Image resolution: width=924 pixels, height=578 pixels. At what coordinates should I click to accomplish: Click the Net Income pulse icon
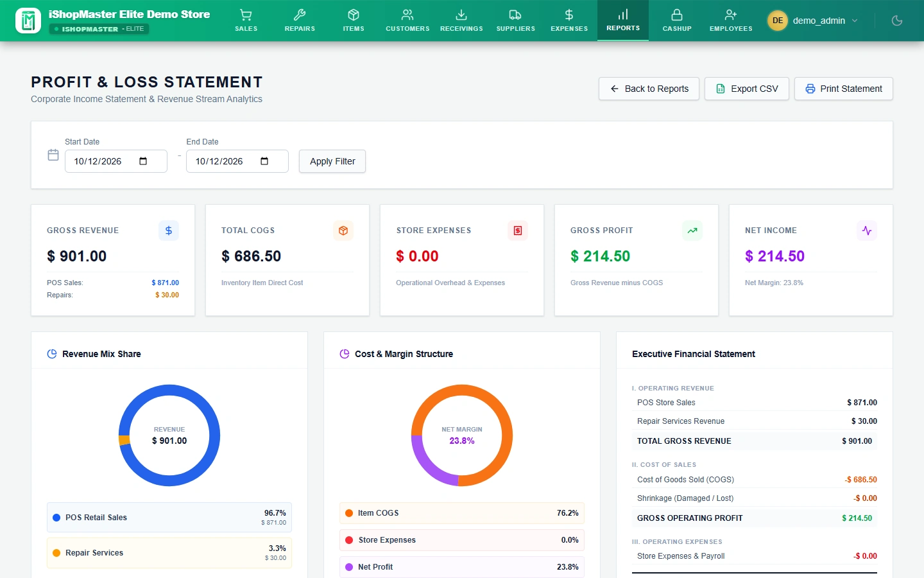point(867,231)
